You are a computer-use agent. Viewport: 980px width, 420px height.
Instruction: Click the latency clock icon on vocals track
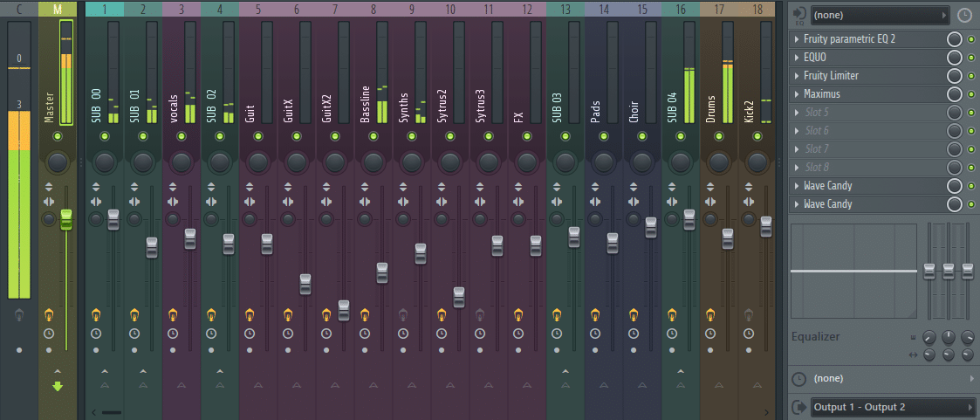pos(172,334)
